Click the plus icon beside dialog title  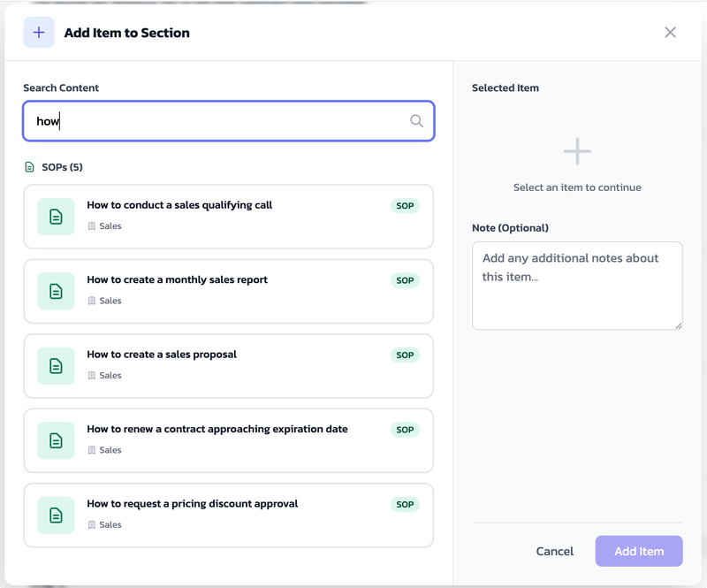(39, 33)
